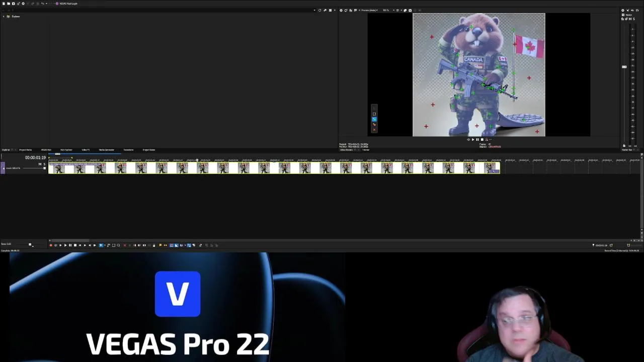Open the Preview quality dropdown
The image size is (644, 362).
coord(370,10)
